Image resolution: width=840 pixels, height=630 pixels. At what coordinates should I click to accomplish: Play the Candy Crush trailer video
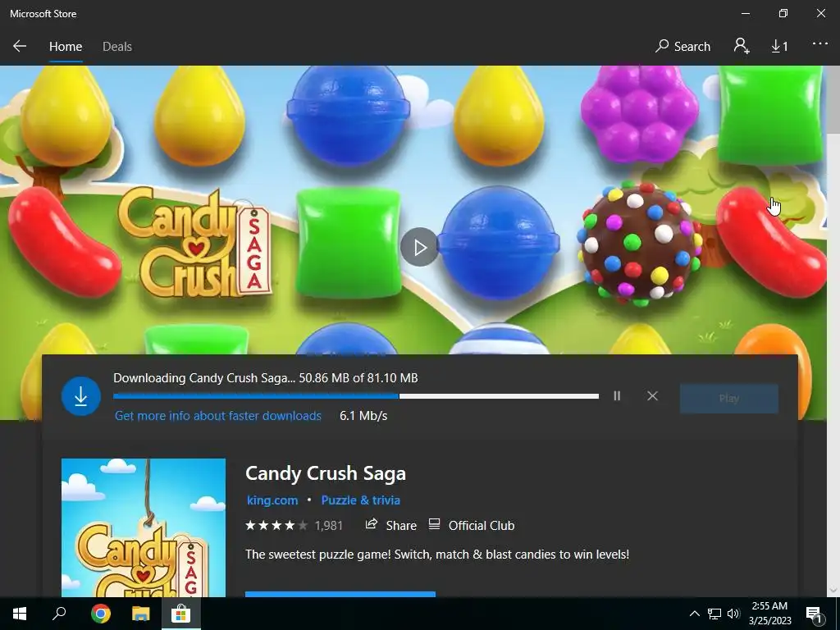click(419, 247)
